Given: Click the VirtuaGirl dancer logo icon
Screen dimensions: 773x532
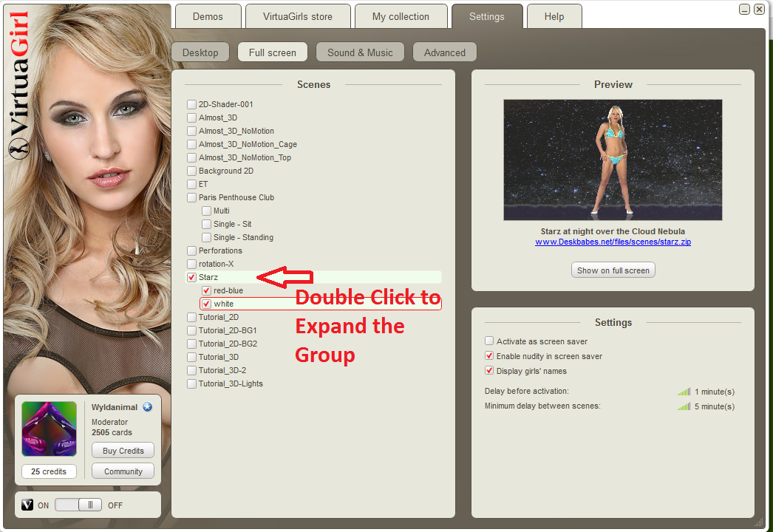Looking at the screenshot, I should click(18, 148).
